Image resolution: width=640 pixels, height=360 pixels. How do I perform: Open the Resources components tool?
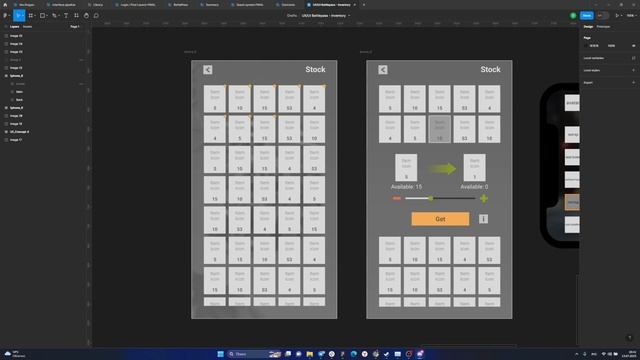click(x=76, y=16)
